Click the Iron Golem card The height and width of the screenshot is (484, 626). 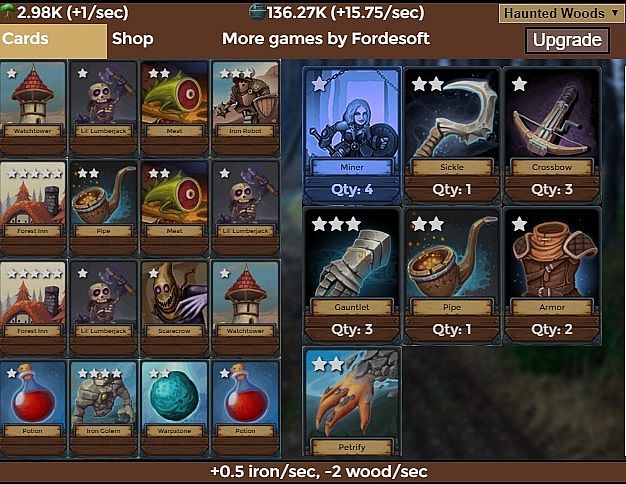click(x=103, y=408)
